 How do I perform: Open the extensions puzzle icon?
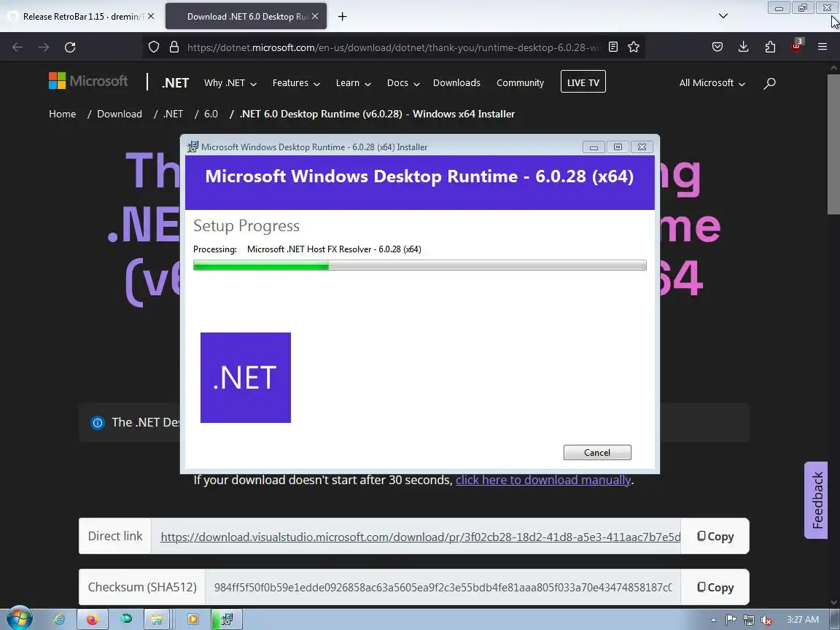[770, 47]
